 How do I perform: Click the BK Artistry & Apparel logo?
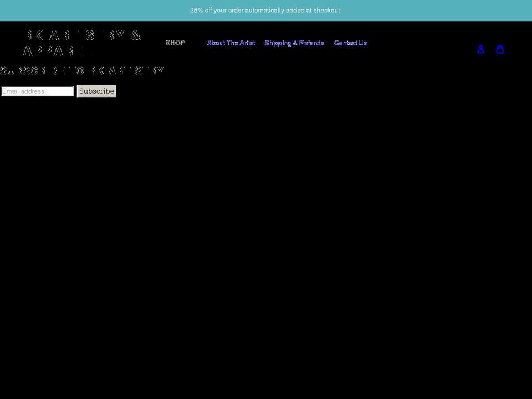pyautogui.click(x=82, y=42)
